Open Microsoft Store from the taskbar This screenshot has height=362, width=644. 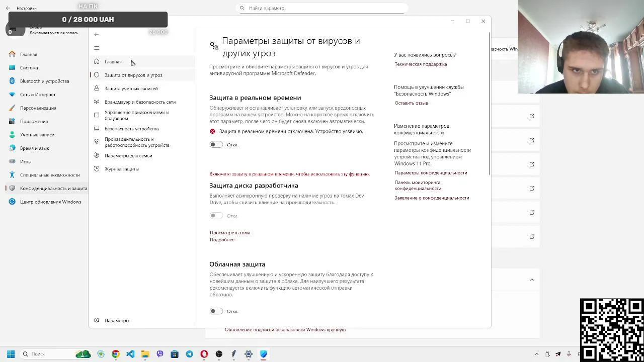point(175,354)
